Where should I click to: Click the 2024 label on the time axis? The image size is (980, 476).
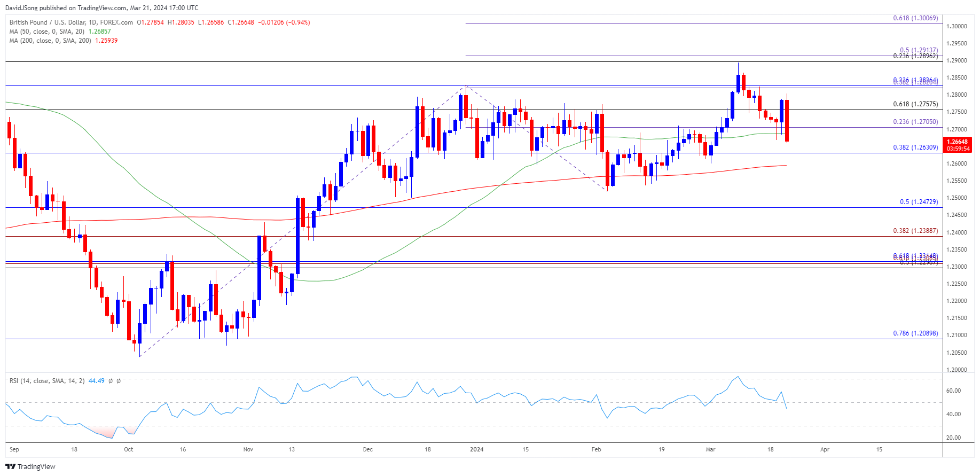click(x=477, y=449)
